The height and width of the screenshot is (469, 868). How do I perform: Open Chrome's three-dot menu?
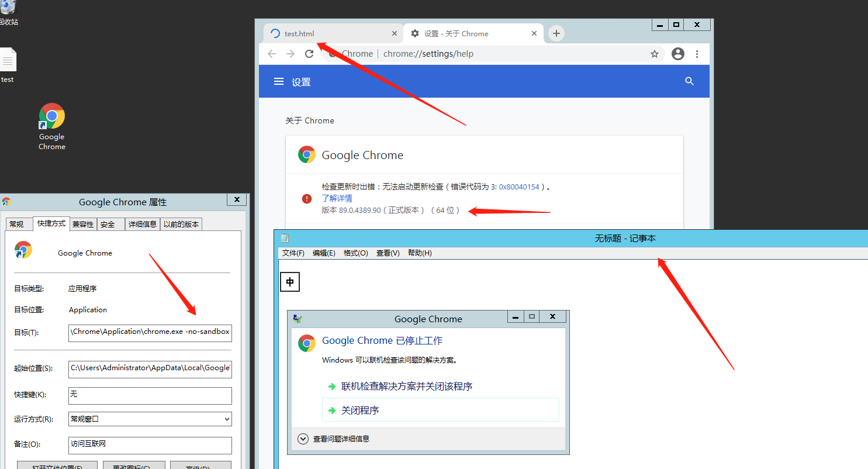(x=697, y=54)
